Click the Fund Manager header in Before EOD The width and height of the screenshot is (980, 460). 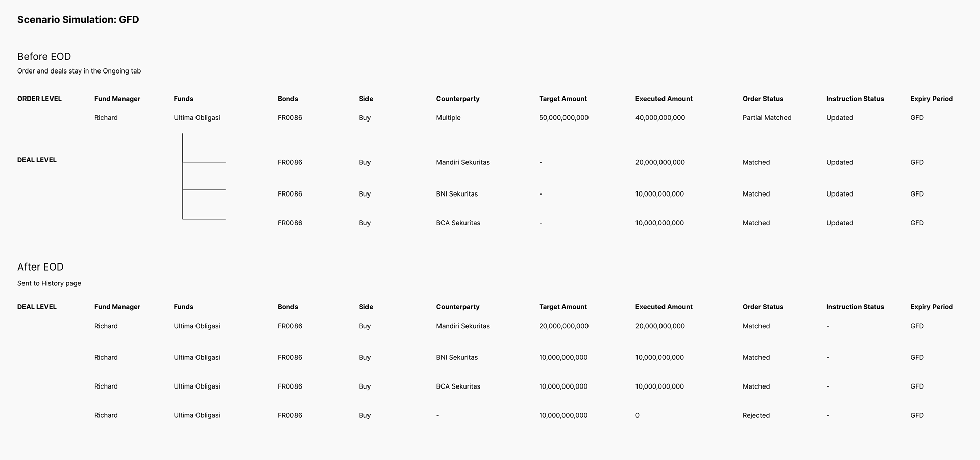[117, 99]
